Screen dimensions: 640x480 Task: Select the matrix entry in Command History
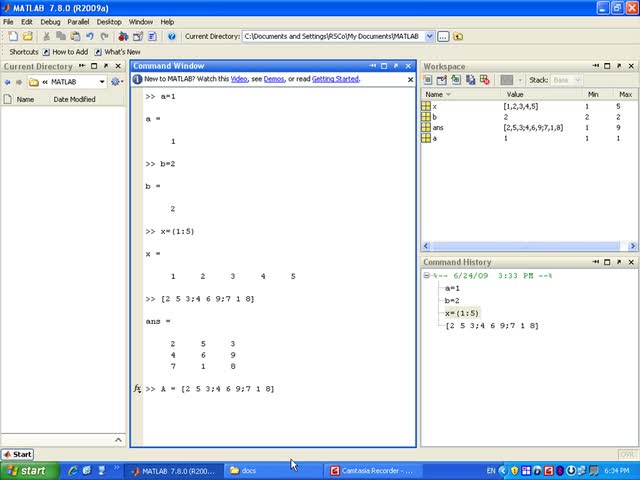(492, 325)
